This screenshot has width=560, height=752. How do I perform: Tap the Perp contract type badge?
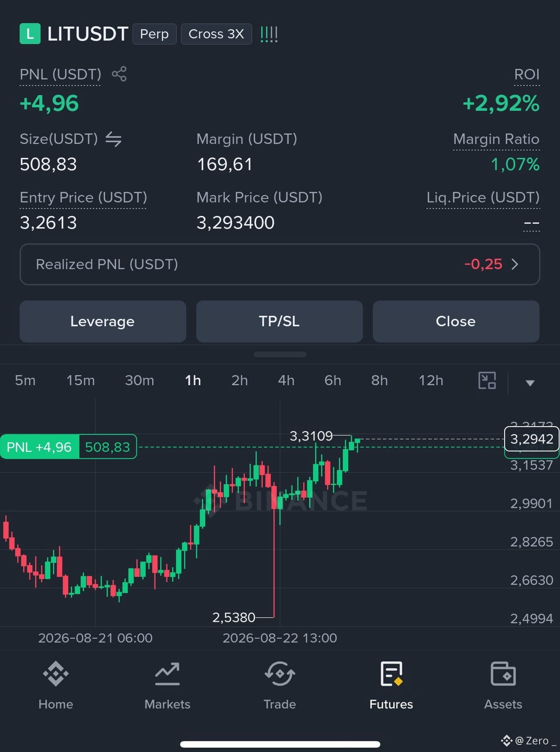click(154, 34)
